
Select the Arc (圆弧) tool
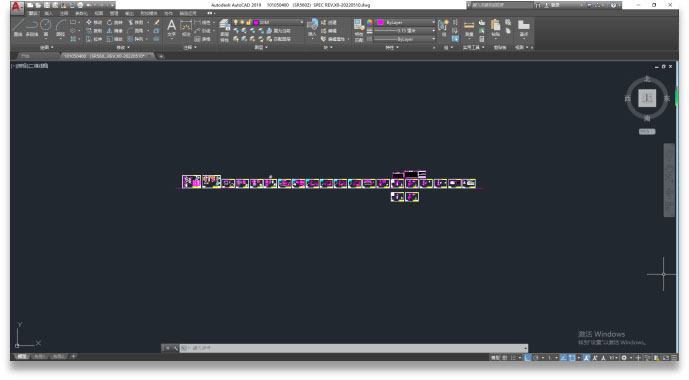pos(60,28)
